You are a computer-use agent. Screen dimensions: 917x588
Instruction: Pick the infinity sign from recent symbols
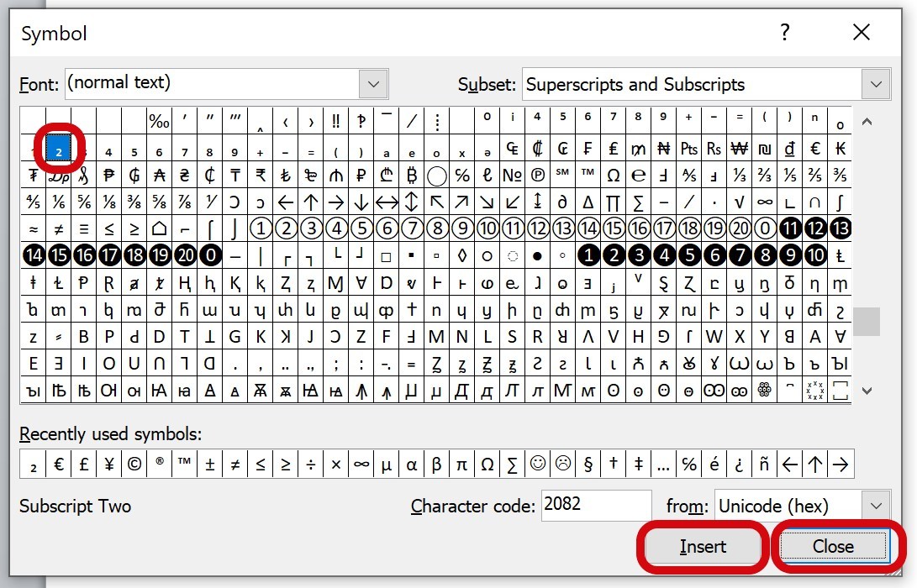click(361, 464)
